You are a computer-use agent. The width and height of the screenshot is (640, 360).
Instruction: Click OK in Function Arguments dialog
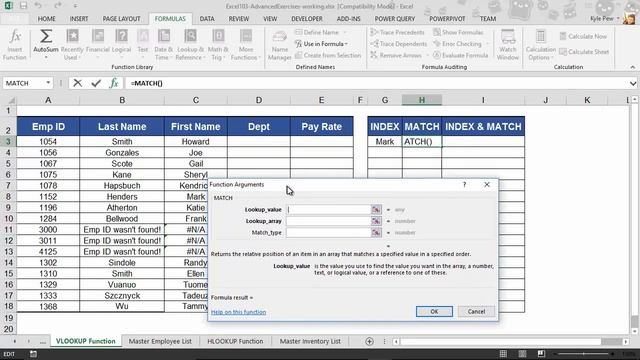coord(434,311)
